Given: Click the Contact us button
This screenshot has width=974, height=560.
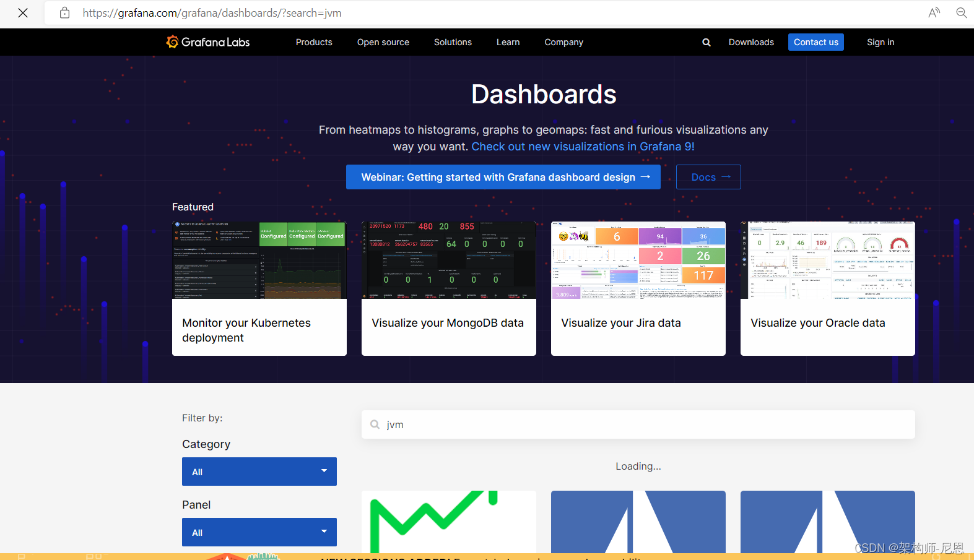Looking at the screenshot, I should 816,42.
